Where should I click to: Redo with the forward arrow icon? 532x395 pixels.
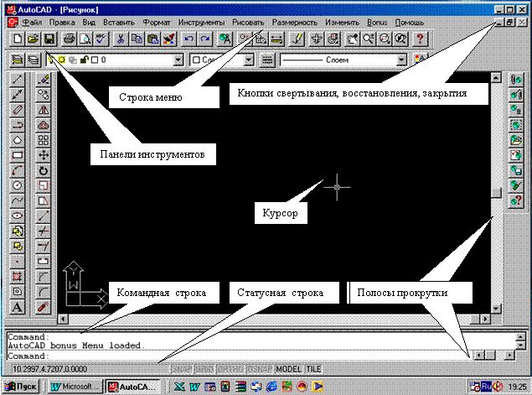[205, 39]
